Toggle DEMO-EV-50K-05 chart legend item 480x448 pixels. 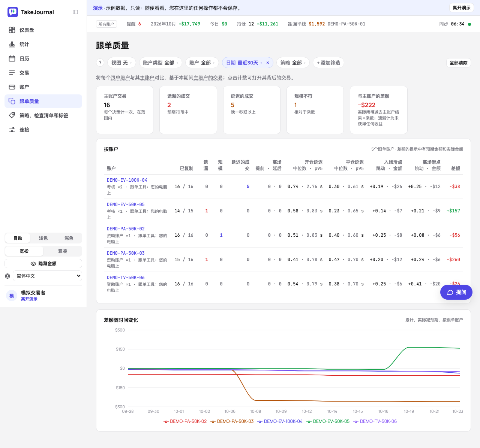point(328,421)
